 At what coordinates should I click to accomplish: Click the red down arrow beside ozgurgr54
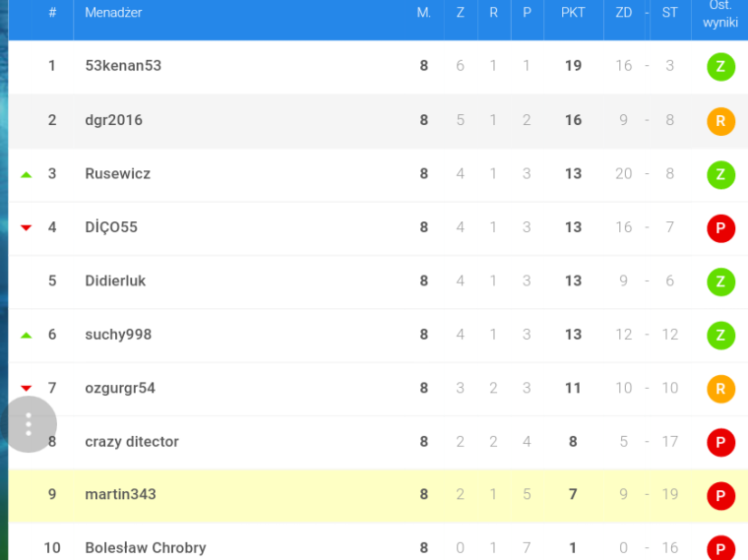click(27, 389)
